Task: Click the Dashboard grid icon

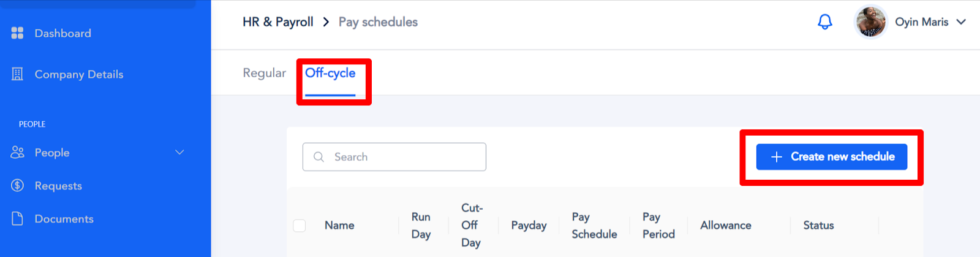Action: (x=17, y=33)
